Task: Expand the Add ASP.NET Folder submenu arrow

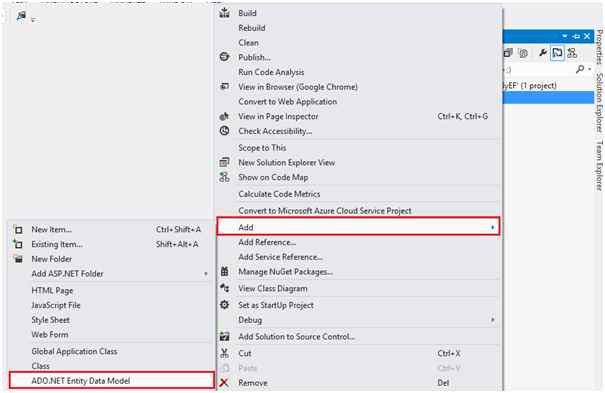Action: pos(206,274)
